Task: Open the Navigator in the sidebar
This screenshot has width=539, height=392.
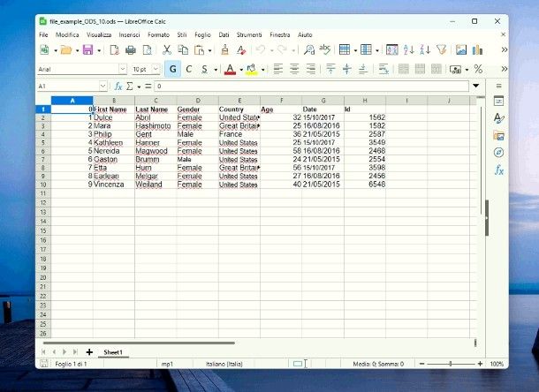Action: [x=498, y=152]
